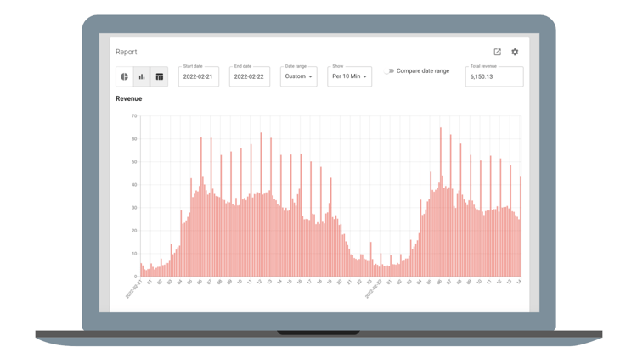The height and width of the screenshot is (364, 637).
Task: Open report in new window icon
Action: (x=497, y=52)
